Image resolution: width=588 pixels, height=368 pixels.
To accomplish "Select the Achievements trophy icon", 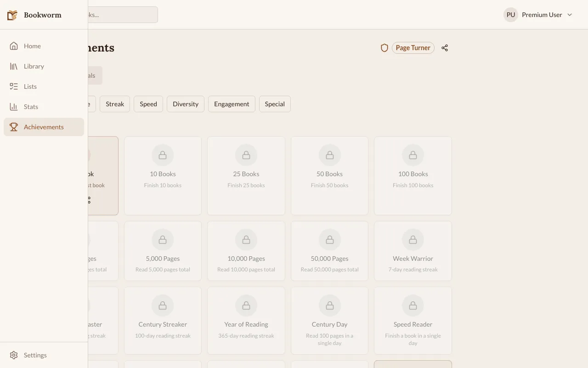I will pyautogui.click(x=14, y=127).
